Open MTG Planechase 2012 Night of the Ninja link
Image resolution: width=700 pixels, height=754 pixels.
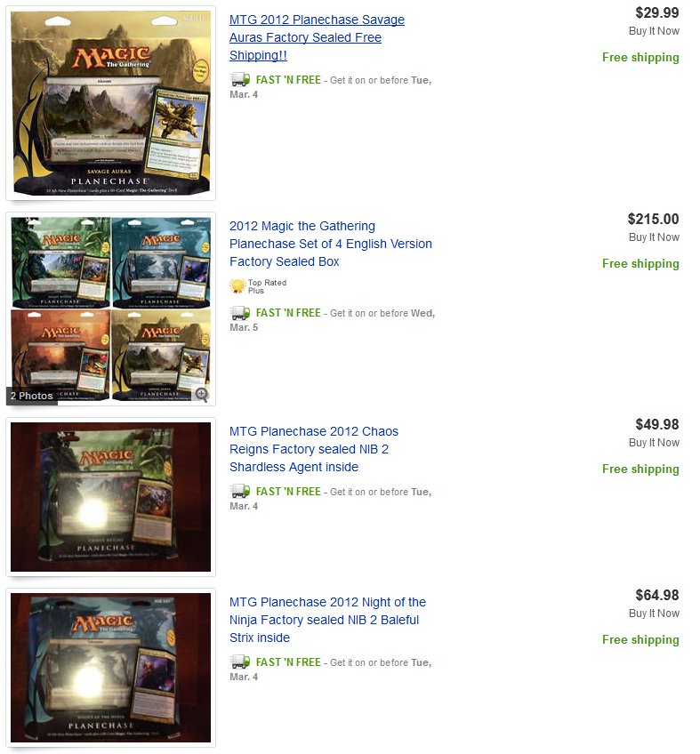coord(327,620)
